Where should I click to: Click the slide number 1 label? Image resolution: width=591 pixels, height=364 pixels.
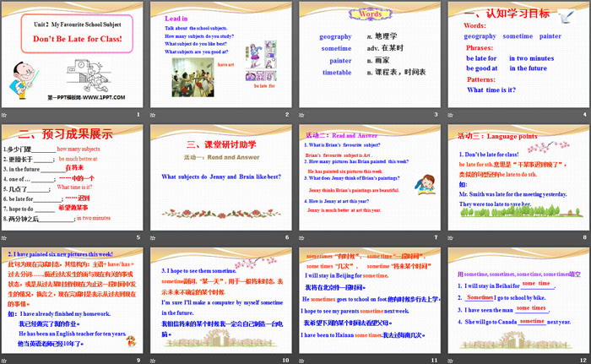click(138, 114)
